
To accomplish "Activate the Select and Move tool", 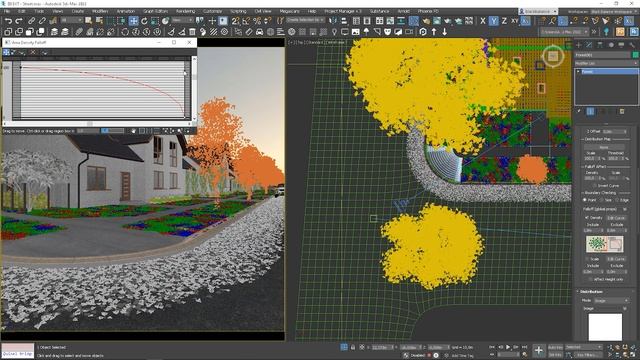I will click(133, 21).
